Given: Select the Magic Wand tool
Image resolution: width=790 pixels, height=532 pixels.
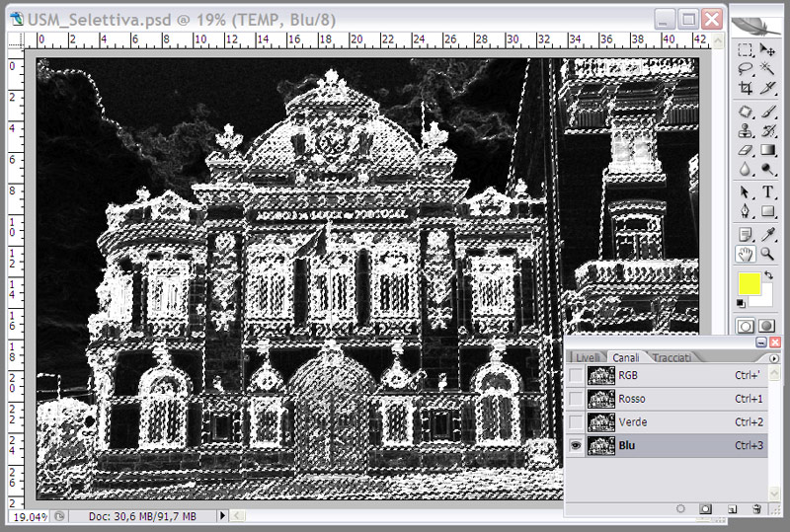Looking at the screenshot, I should coord(767,69).
